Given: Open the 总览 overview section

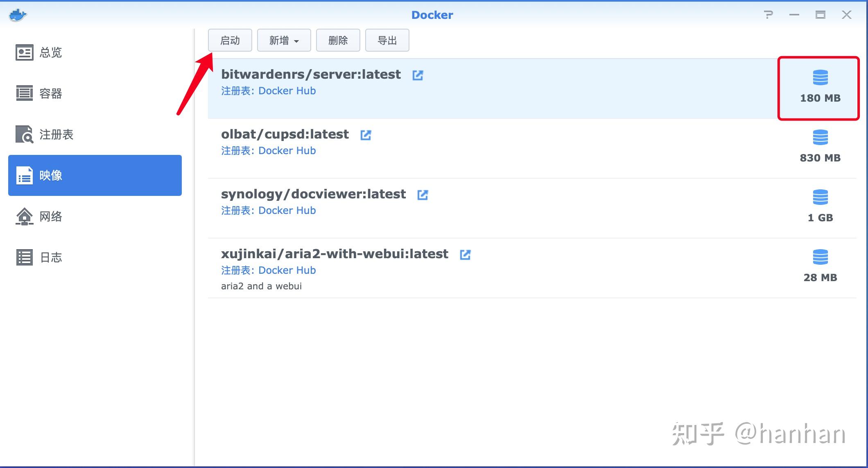Looking at the screenshot, I should (x=95, y=52).
